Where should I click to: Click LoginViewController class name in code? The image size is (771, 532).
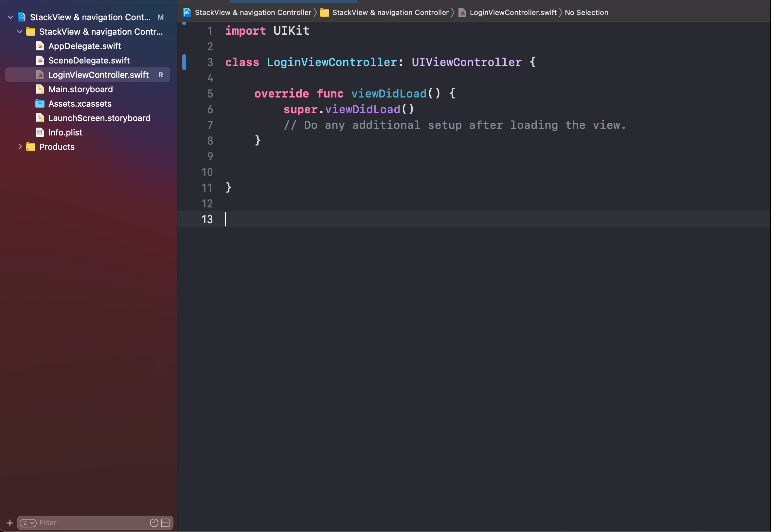(332, 62)
